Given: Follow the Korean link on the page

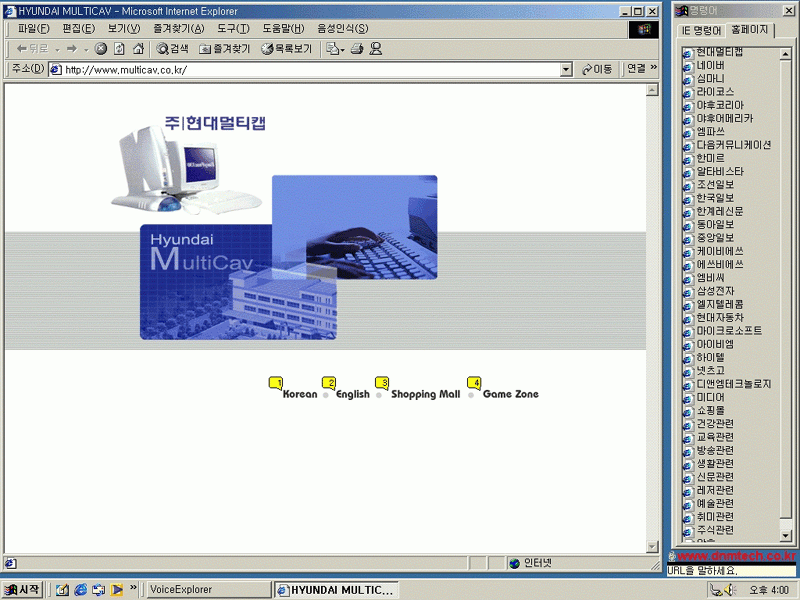Looking at the screenshot, I should click(300, 394).
